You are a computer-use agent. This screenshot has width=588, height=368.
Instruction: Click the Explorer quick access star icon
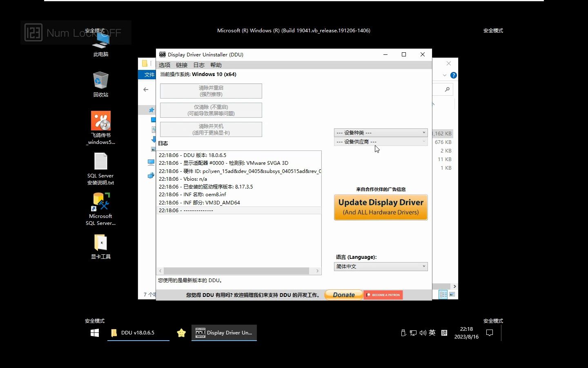click(151, 110)
